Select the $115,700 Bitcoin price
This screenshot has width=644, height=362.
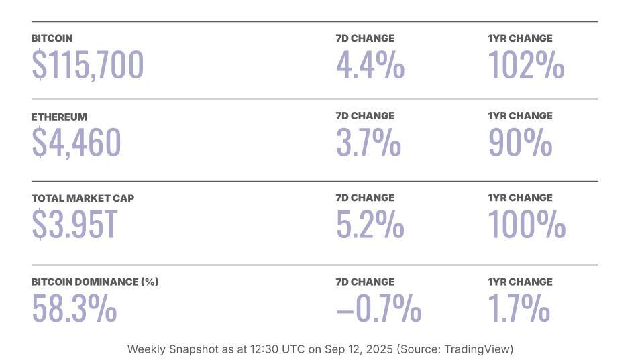coord(87,65)
